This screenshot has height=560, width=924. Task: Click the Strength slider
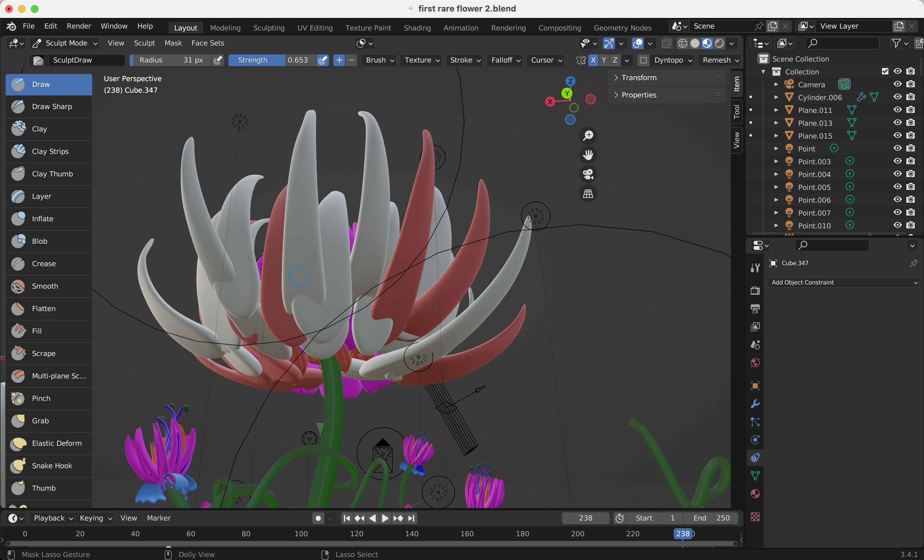pyautogui.click(x=271, y=60)
